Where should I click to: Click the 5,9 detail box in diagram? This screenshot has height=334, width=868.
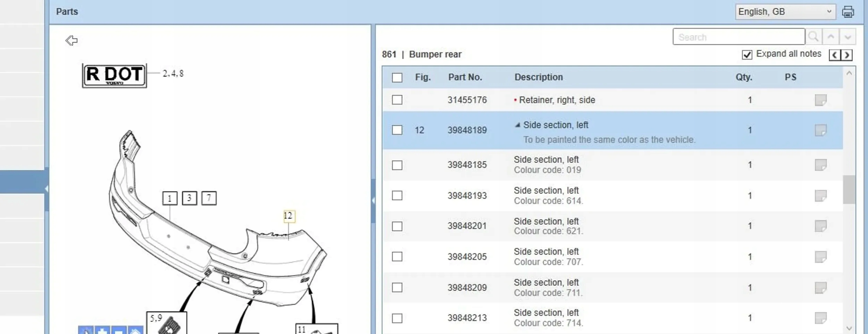click(167, 323)
